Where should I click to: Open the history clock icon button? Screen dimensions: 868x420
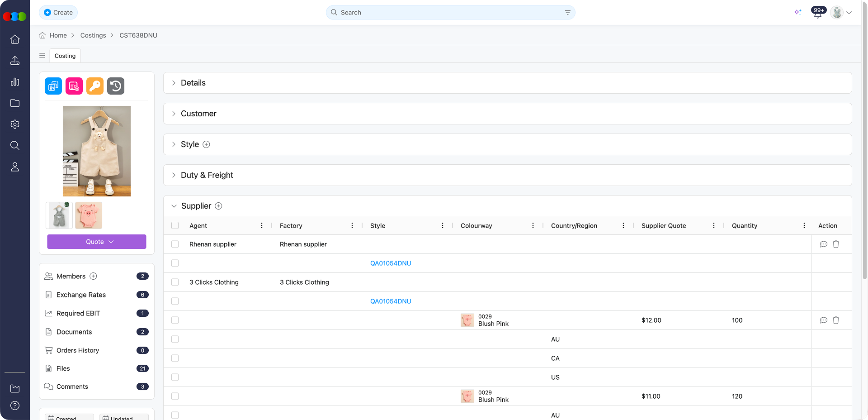coord(116,86)
